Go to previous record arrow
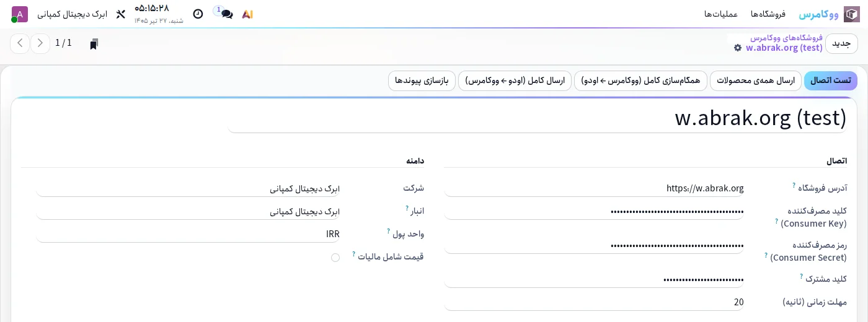This screenshot has height=322, width=868. tap(40, 43)
